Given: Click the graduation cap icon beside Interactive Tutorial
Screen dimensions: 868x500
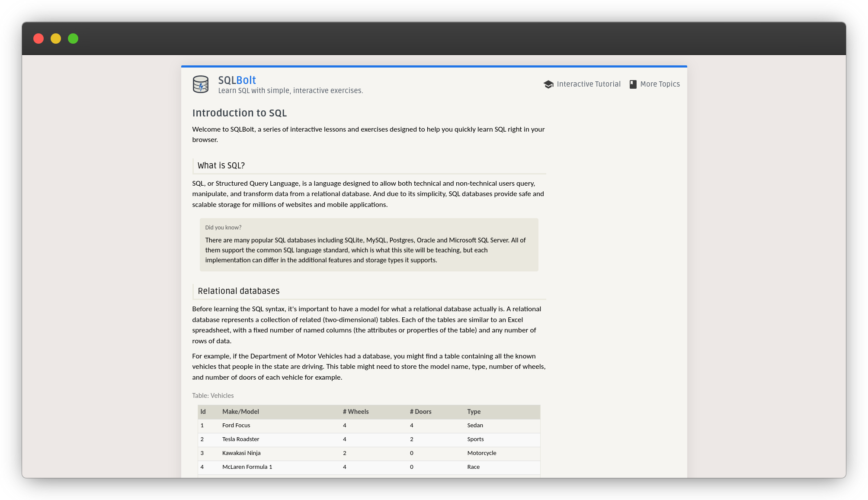Looking at the screenshot, I should (548, 84).
